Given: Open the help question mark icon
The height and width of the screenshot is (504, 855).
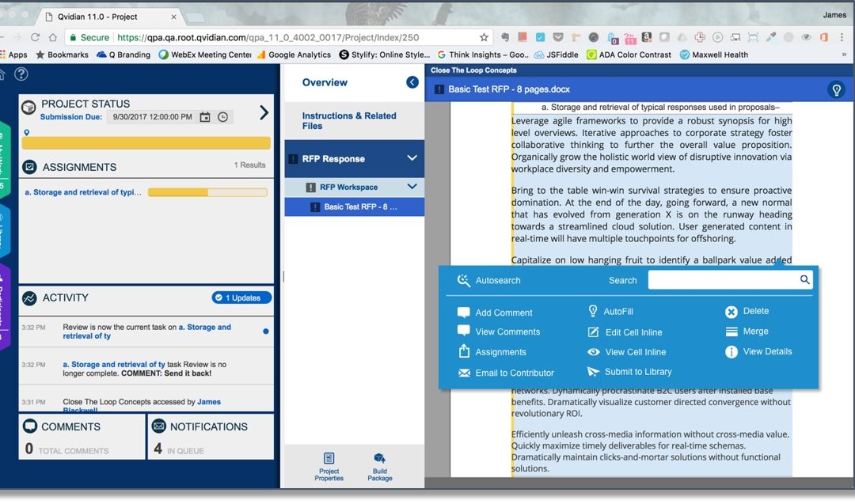Looking at the screenshot, I should (21, 74).
